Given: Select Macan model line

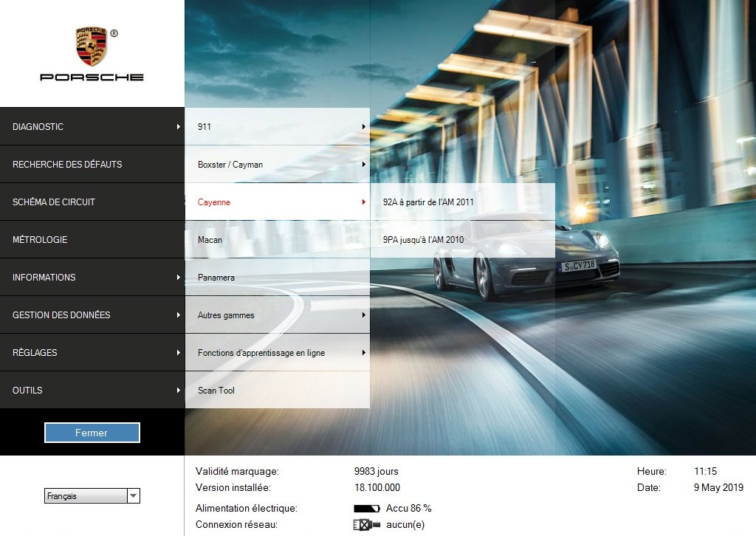Looking at the screenshot, I should pos(278,239).
